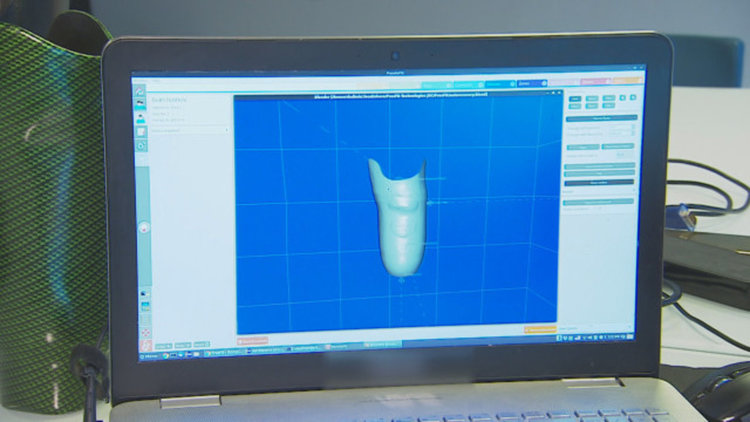Click the scanned limb model in the 3D viewport
Screen dimensions: 750x422
coord(398,215)
